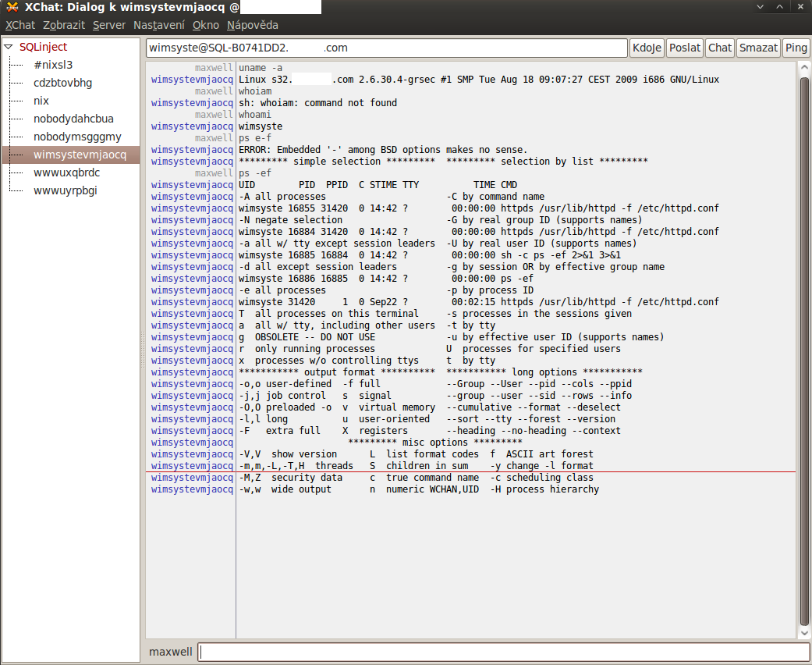This screenshot has height=665, width=812.
Task: Click the 'ps -ef' command text
Action: click(x=255, y=173)
